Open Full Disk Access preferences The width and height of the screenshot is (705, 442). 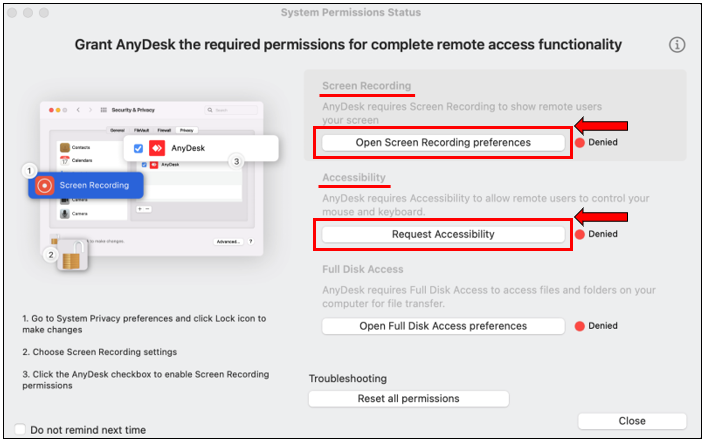(443, 326)
